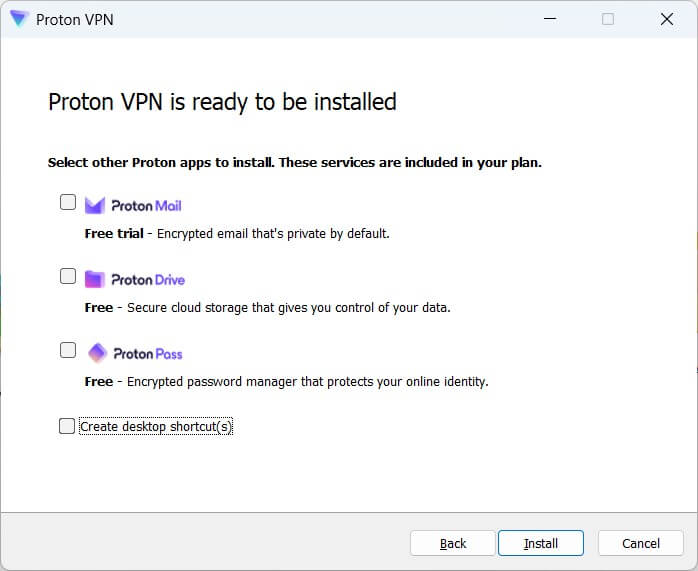This screenshot has width=698, height=571.
Task: Close the installer with the X button
Action: [x=666, y=19]
